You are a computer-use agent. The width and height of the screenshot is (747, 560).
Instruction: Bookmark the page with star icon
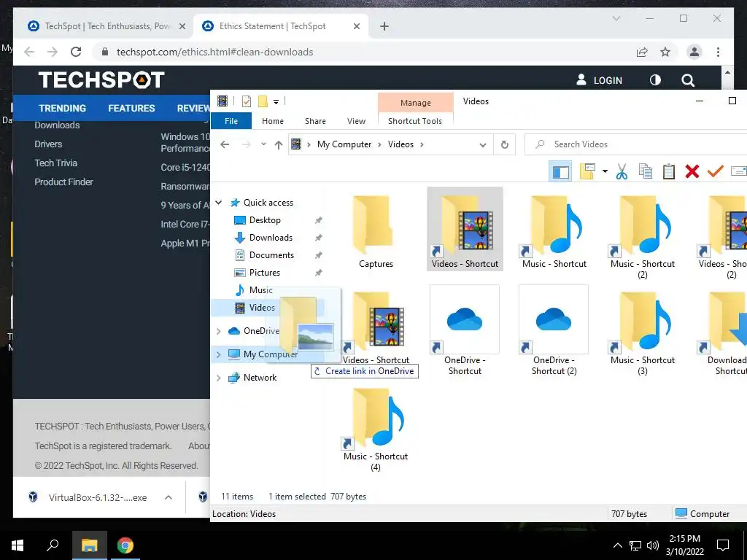pos(665,52)
